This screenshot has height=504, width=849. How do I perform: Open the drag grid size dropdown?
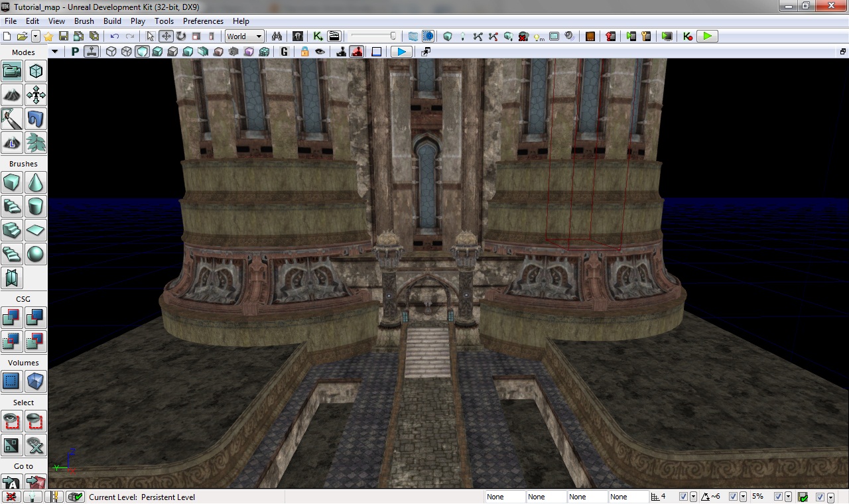694,497
